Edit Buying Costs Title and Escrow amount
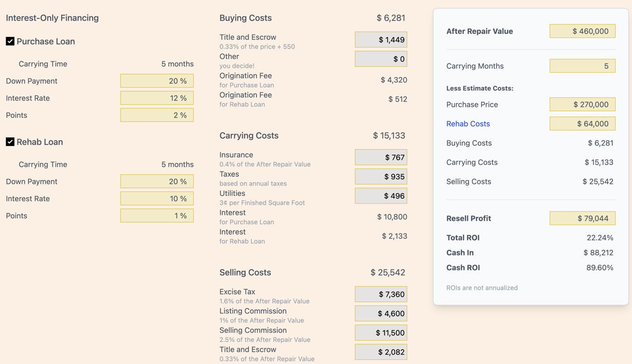Screen dimensions: 632x364 381,40
